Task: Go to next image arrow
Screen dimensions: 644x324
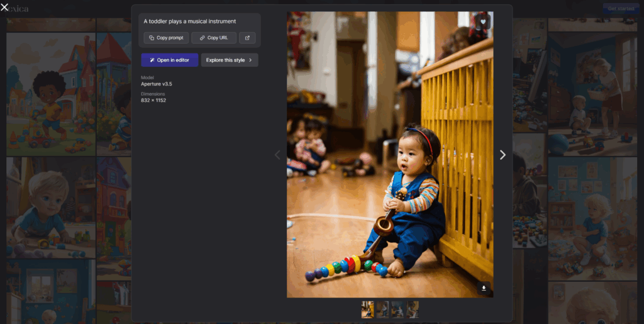Action: (502, 155)
